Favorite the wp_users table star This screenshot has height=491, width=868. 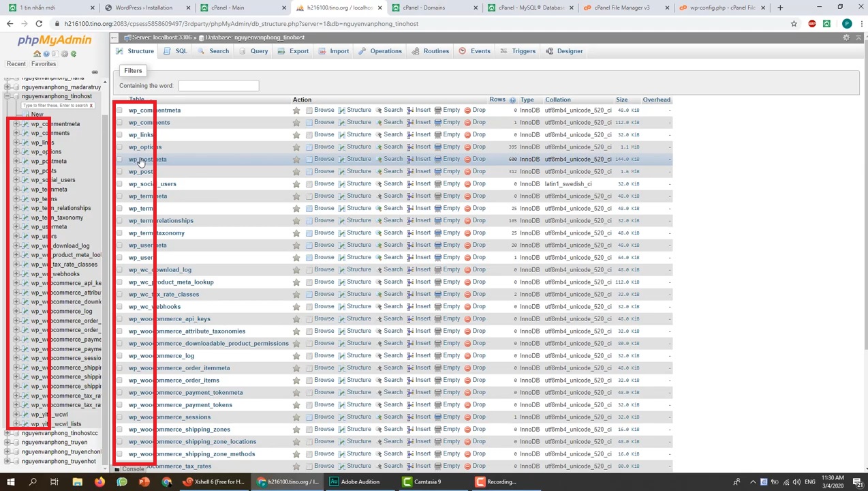(296, 258)
